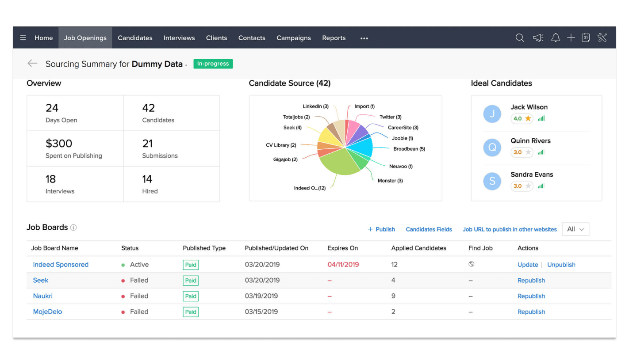The height and width of the screenshot is (364, 629).
Task: Open the calendar icon in top bar
Action: tap(586, 38)
